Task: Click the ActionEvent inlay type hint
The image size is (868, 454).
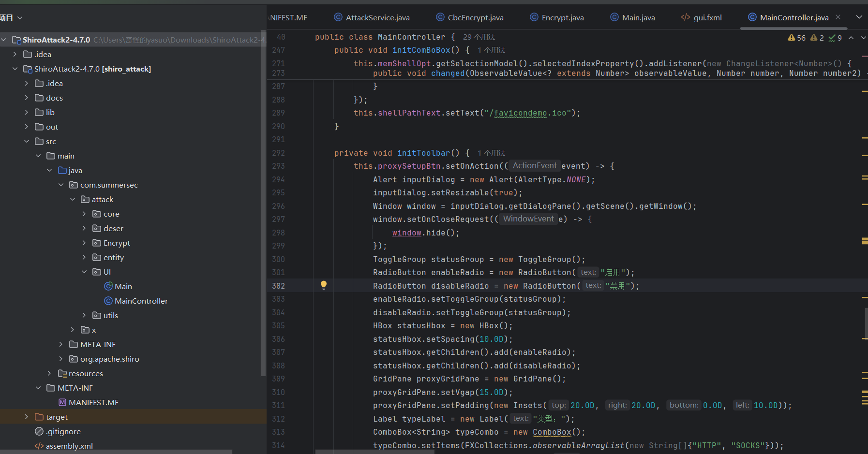Action: pos(535,166)
